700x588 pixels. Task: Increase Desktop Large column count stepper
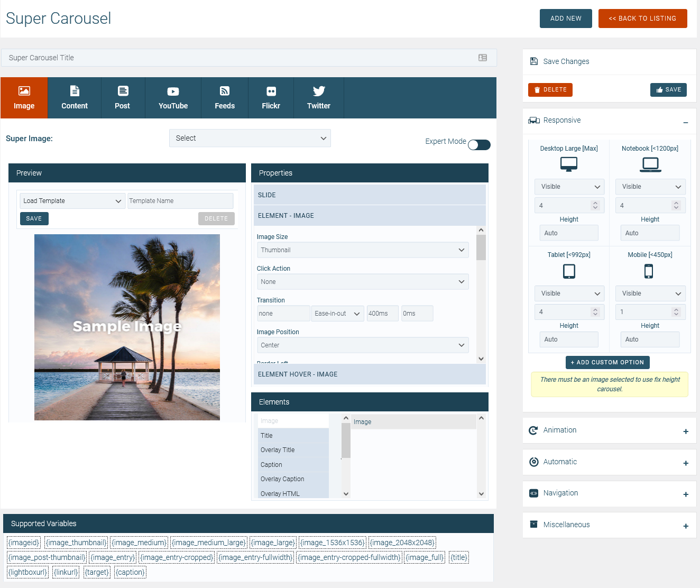coord(595,203)
